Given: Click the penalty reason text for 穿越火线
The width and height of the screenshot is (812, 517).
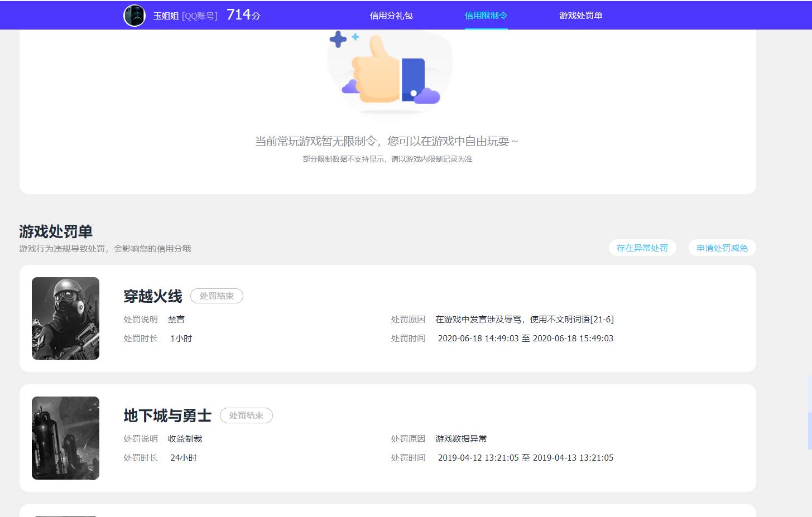Looking at the screenshot, I should pos(525,319).
